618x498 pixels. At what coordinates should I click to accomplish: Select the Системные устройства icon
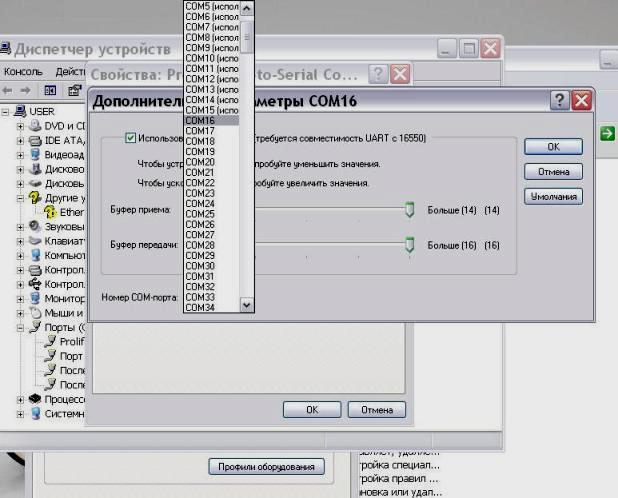click(x=35, y=414)
